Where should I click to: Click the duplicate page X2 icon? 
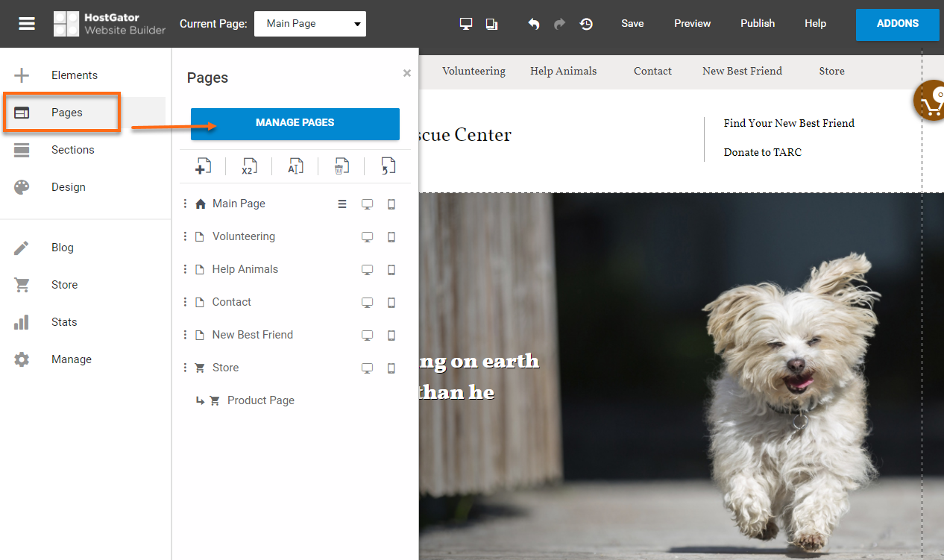(x=249, y=166)
